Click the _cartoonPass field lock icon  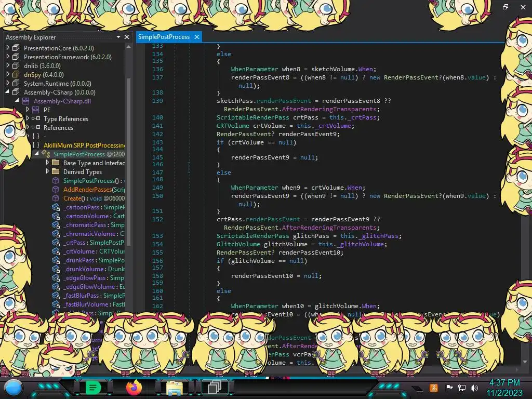(x=56, y=207)
